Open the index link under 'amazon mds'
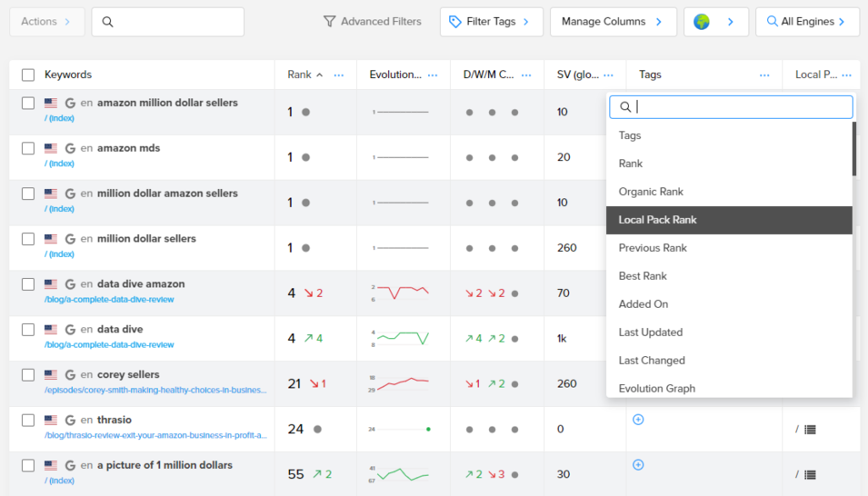Screen dimensions: 868x496 [59, 164]
